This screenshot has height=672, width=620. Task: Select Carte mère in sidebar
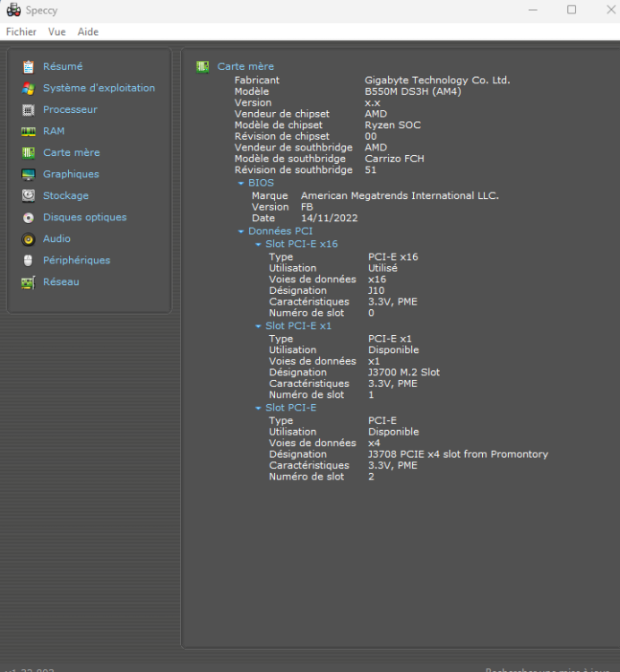point(71,152)
